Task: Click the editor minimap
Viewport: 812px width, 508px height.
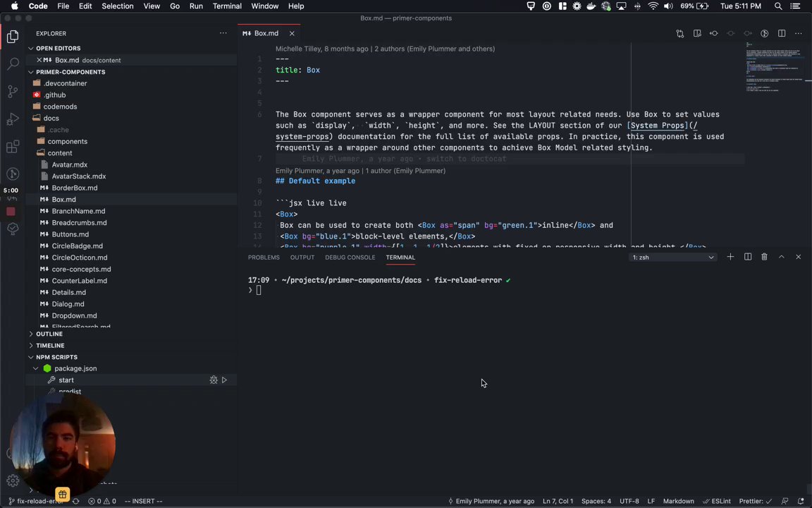Action: pos(774,68)
